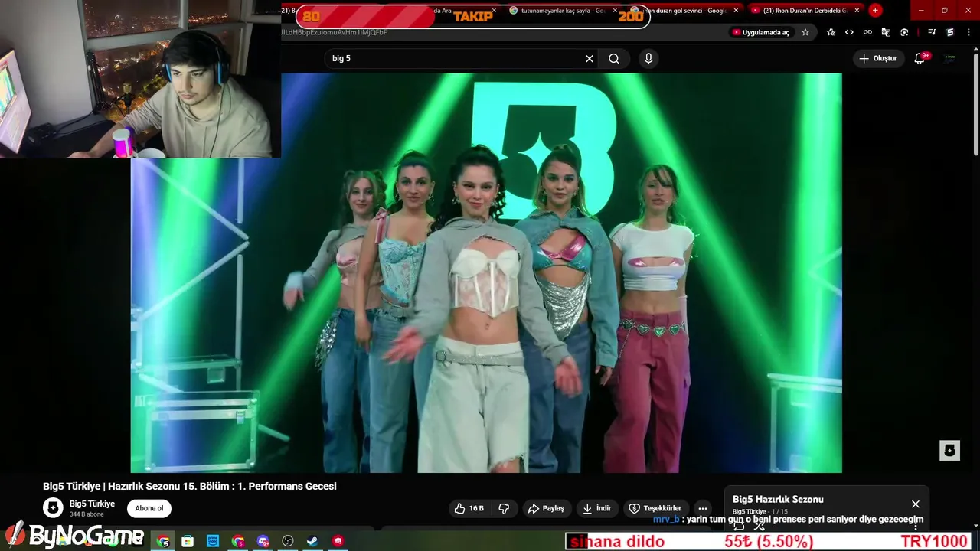This screenshot has width=980, height=551.
Task: Open Microsoft Store from the taskbar
Action: [188, 541]
